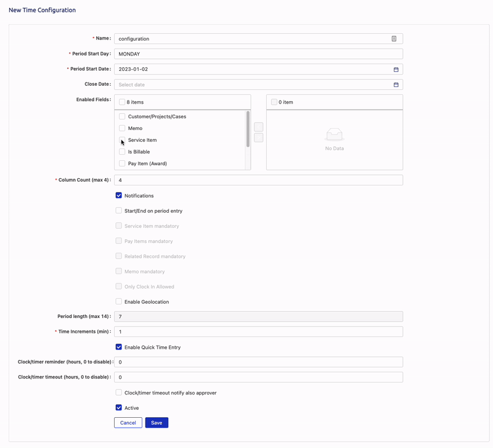Click the upper transfer arrow button between lists
The width and height of the screenshot is (493, 448).
tap(258, 127)
